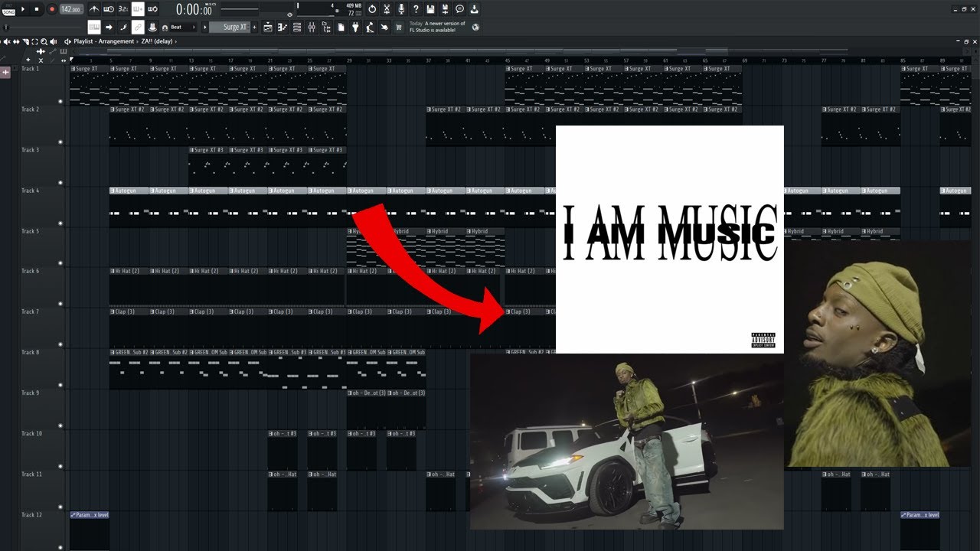Arm the record button
The height and width of the screenshot is (551, 980).
tap(52, 9)
